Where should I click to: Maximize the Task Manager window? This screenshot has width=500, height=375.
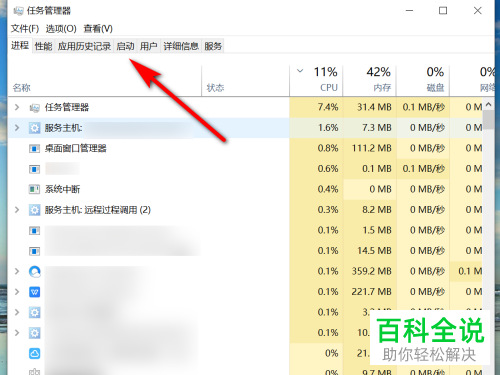pos(443,11)
